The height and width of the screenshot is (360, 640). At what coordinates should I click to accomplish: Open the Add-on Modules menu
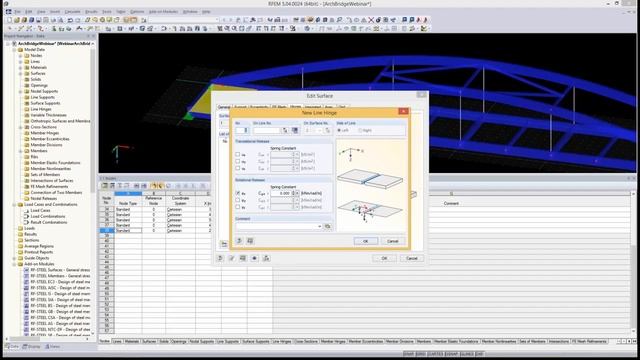[x=163, y=12]
